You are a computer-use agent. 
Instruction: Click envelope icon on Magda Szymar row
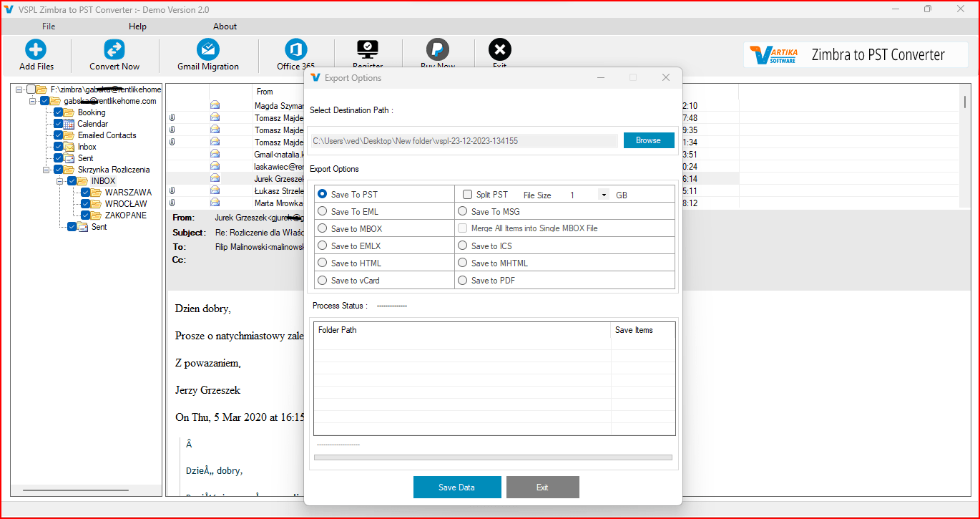coord(215,106)
